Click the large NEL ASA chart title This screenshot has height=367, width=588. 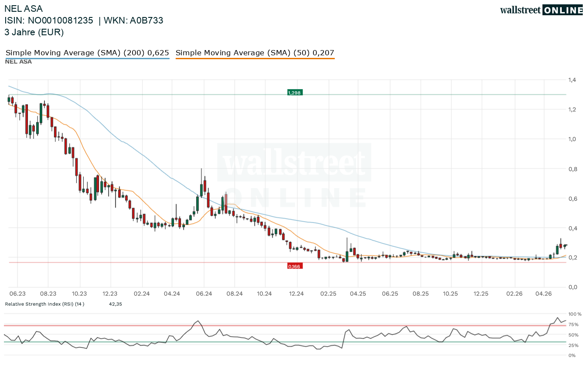click(x=24, y=8)
